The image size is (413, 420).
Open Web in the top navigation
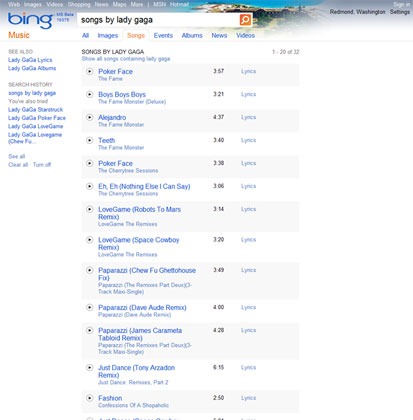(x=14, y=4)
